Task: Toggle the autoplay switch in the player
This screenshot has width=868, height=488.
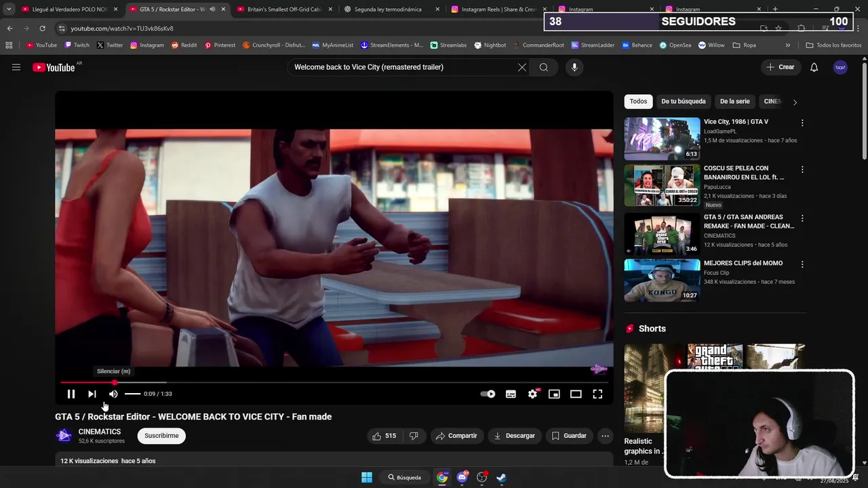Action: (488, 394)
